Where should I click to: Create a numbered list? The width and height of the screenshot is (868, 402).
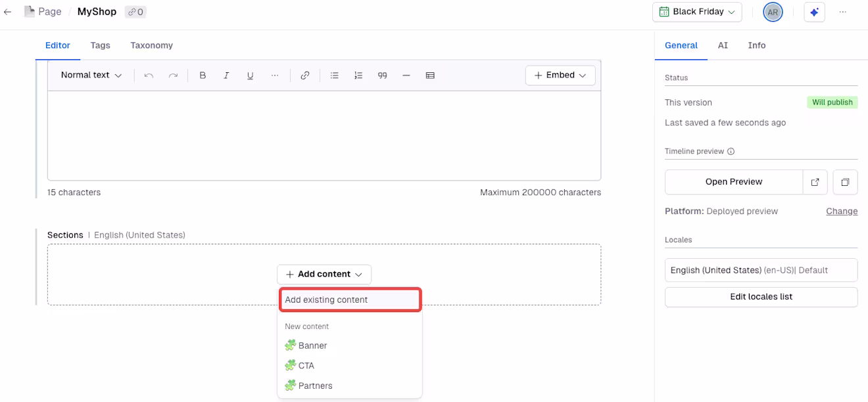click(x=358, y=76)
